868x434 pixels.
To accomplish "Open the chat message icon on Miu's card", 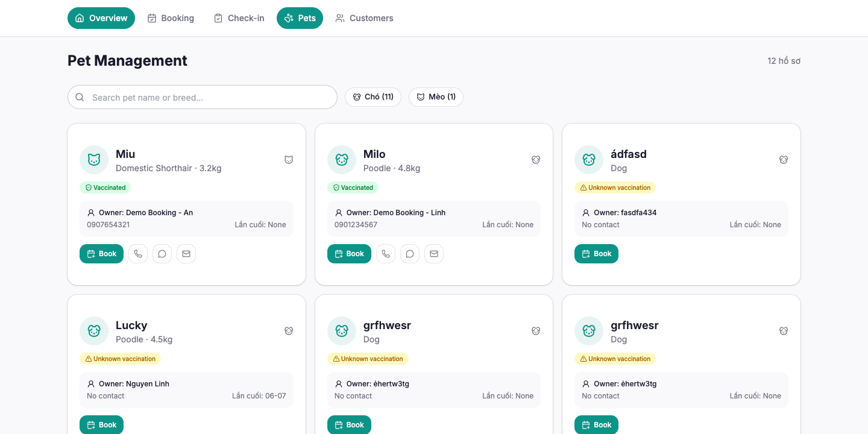I will click(162, 254).
